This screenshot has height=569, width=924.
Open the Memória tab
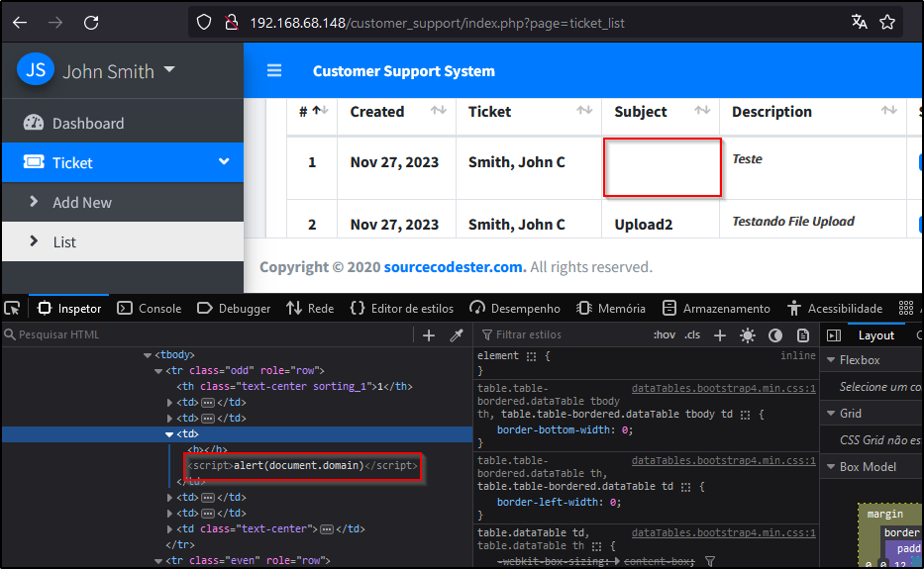pos(610,308)
